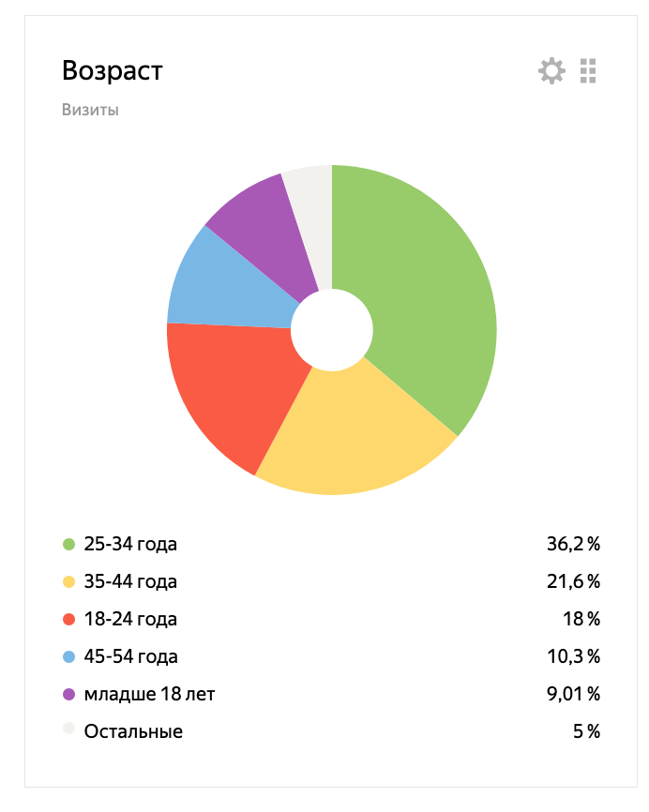Click the 36,2 % value
This screenshot has height=812, width=649.
(573, 544)
